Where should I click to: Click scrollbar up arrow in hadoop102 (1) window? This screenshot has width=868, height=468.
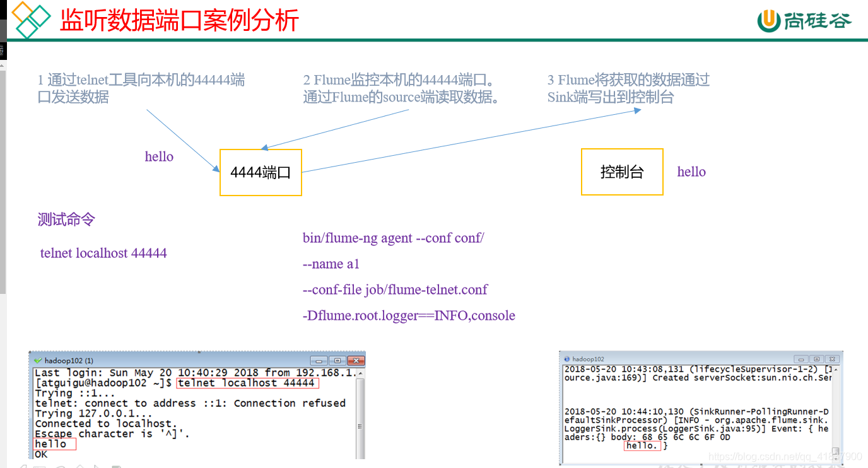click(x=360, y=373)
